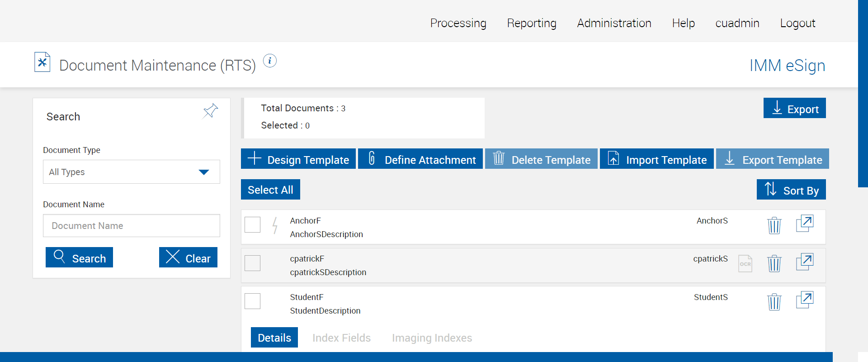
Task: Open StudentF document with the launch icon
Action: tap(804, 300)
